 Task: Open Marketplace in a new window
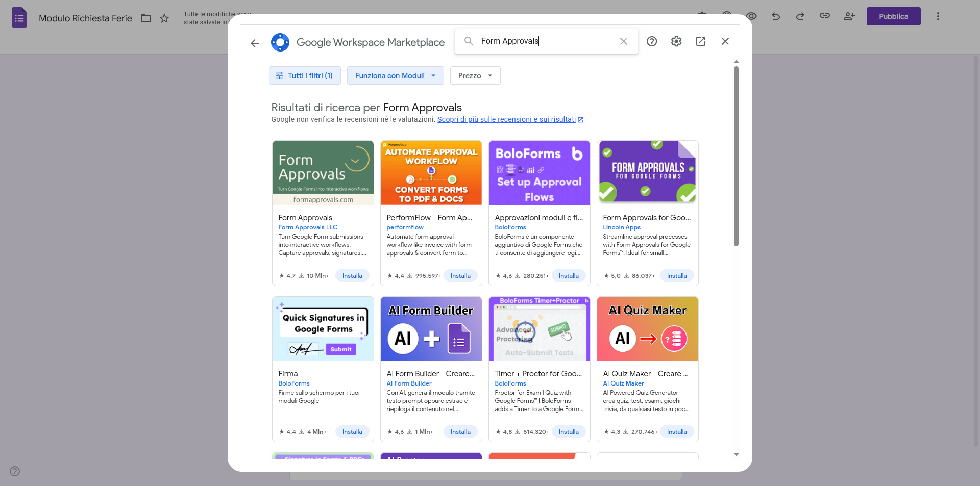pos(701,41)
